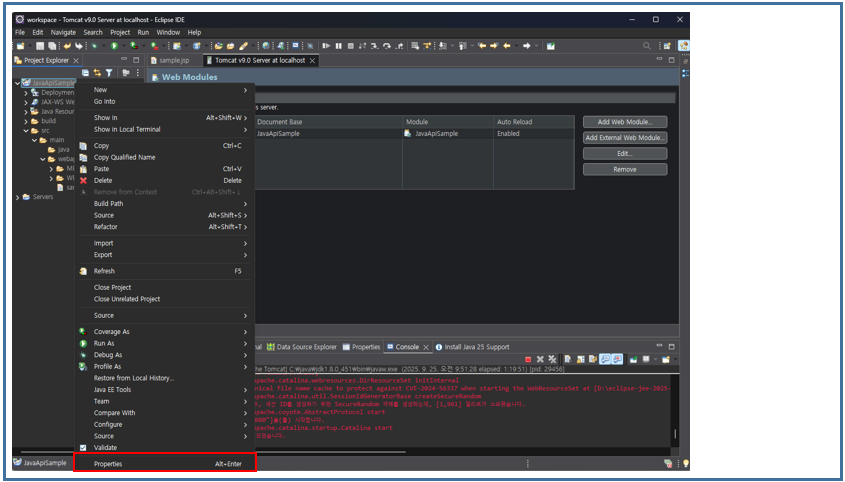This screenshot has width=845, height=482.
Task: Click the Suspend pause toolbar icon
Action: pos(338,46)
